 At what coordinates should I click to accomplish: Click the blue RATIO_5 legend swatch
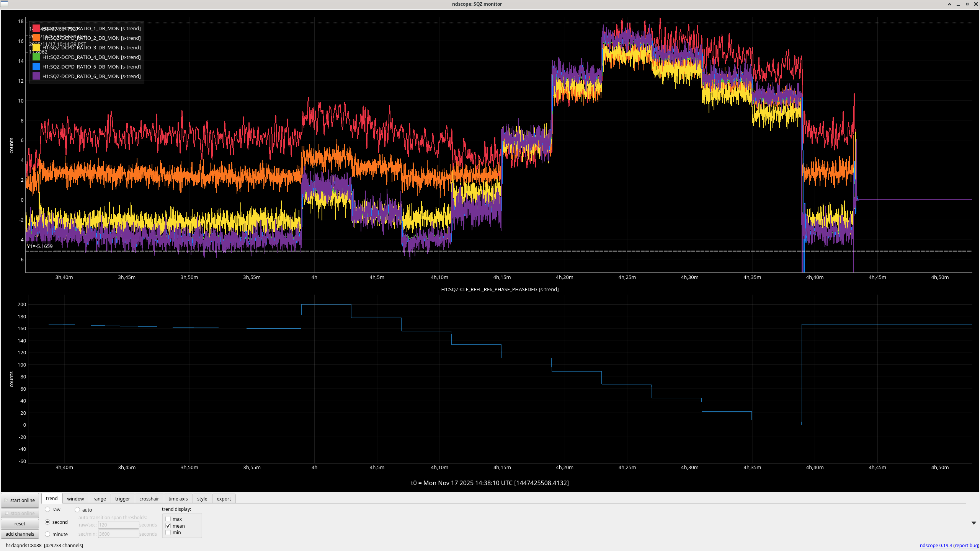36,67
